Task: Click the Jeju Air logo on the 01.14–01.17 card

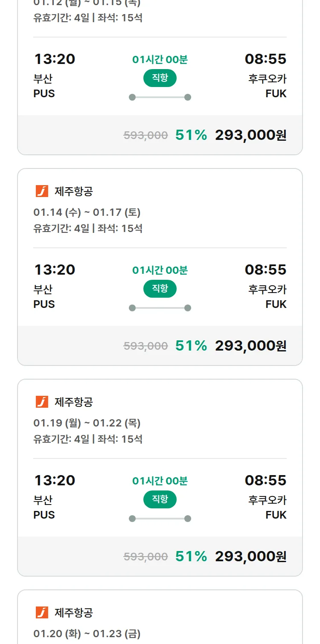Action: pos(42,191)
